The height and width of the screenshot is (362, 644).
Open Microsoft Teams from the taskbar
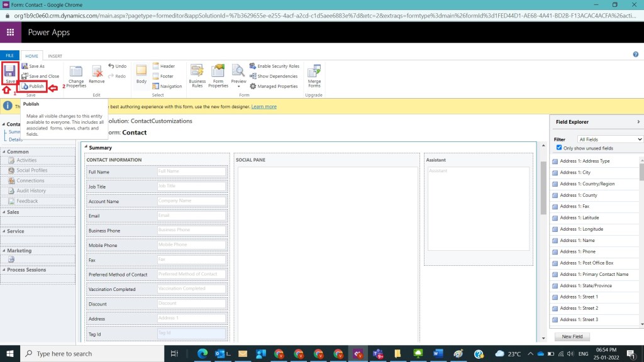378,354
